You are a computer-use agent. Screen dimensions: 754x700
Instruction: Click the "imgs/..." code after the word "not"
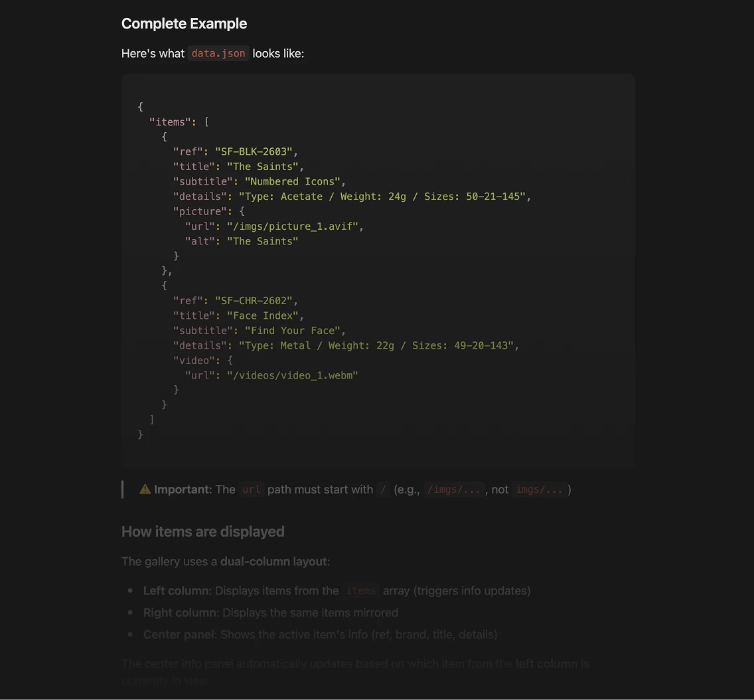(x=538, y=489)
